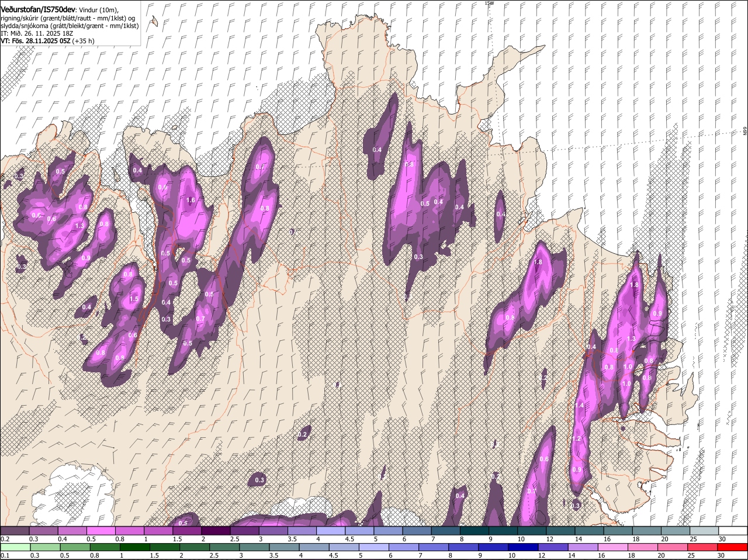
Task: Click the 15W longitude label at the top
Action: coord(489,3)
